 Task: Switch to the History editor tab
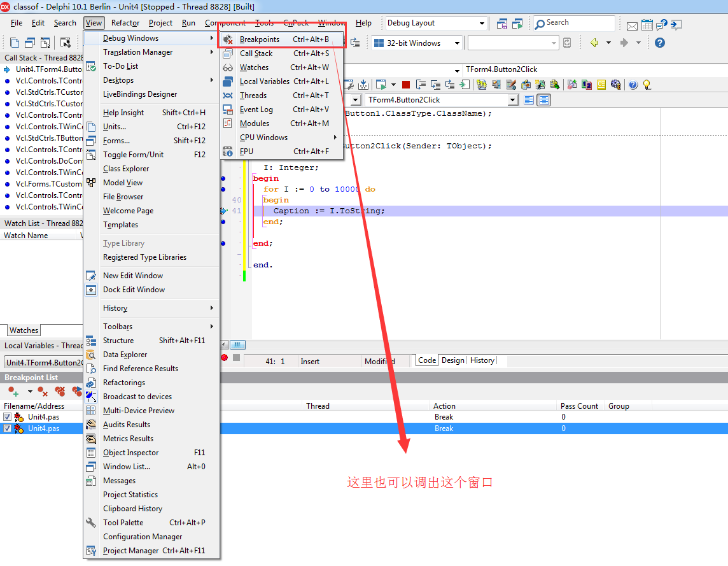click(x=482, y=360)
